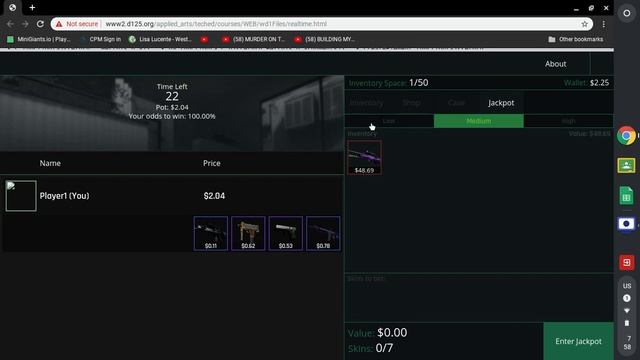The height and width of the screenshot is (360, 640).
Task: Open a new browser tab
Action: pos(32,7)
